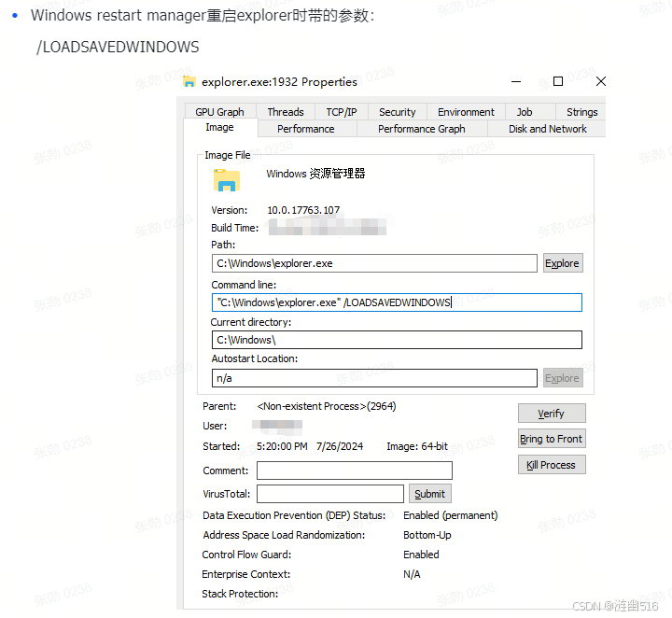Close the explorer.exe Properties window
This screenshot has height=618, width=672.
tap(601, 81)
